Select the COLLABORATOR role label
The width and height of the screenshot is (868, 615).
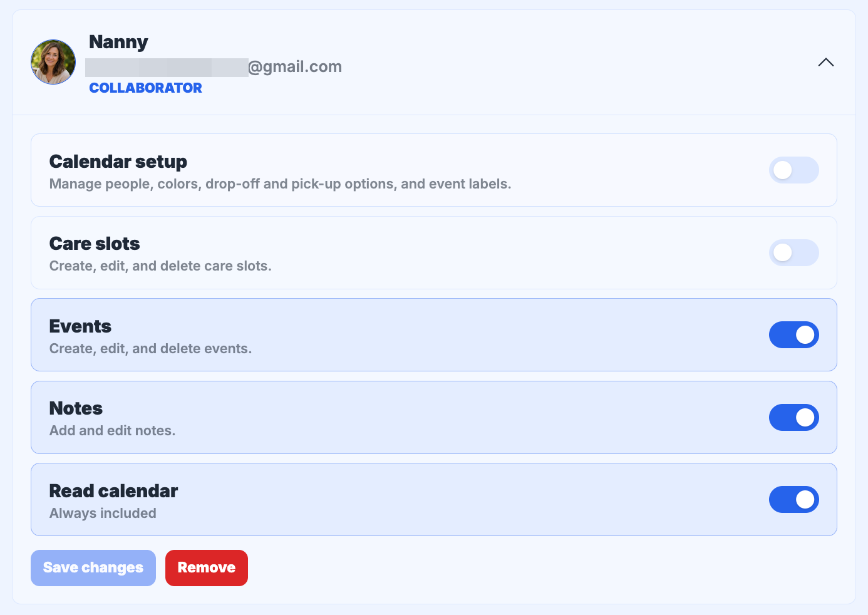click(145, 88)
